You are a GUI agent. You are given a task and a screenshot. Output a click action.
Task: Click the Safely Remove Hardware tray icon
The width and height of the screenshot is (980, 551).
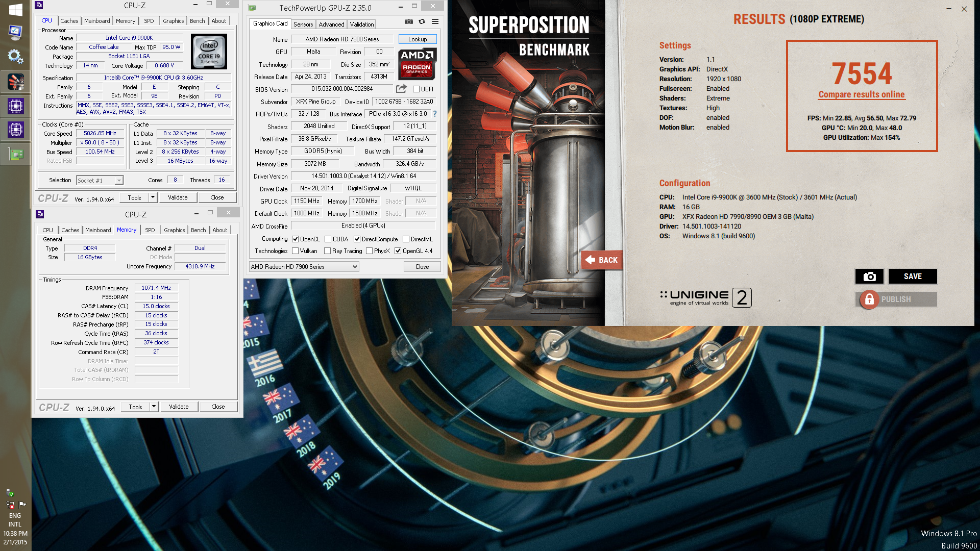(x=10, y=493)
